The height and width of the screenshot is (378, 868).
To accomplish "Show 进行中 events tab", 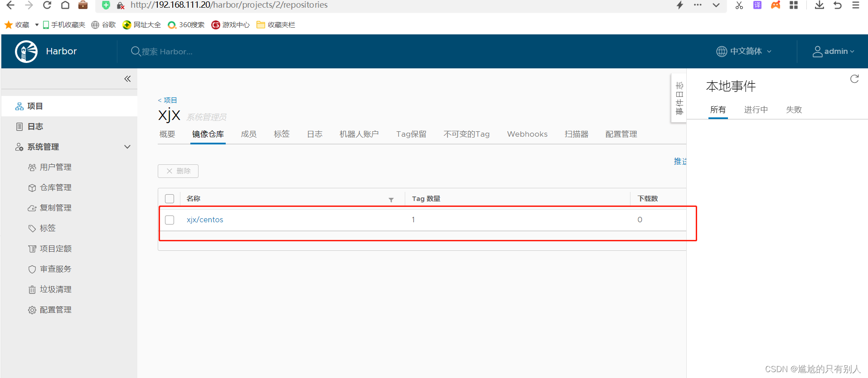I will (x=756, y=110).
